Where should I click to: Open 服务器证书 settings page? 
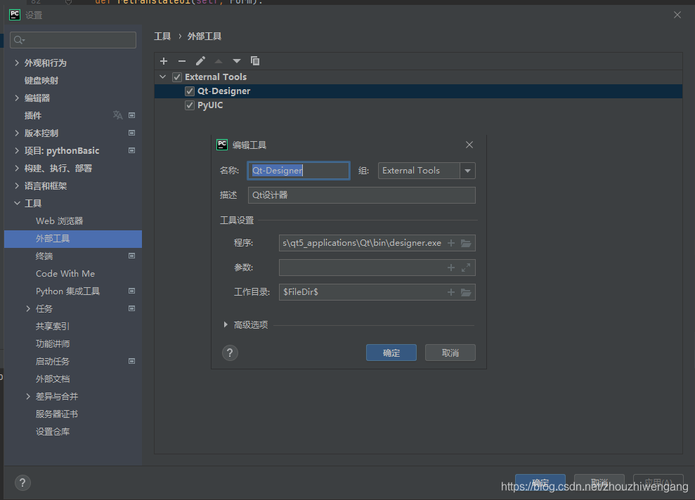click(57, 414)
